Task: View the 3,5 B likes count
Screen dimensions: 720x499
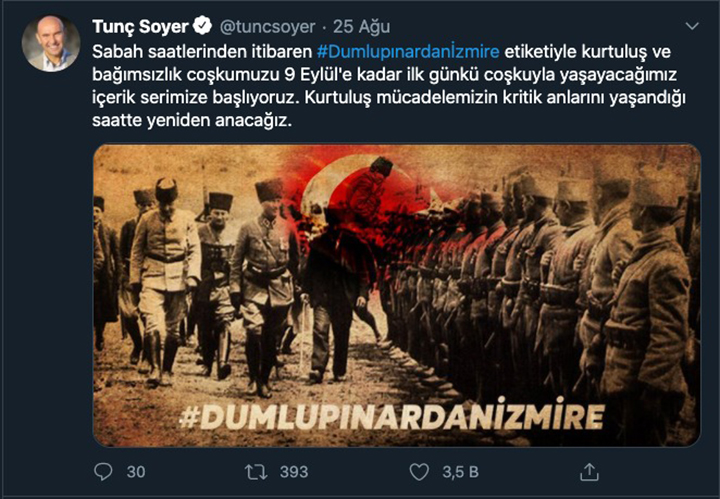Action: (x=461, y=472)
